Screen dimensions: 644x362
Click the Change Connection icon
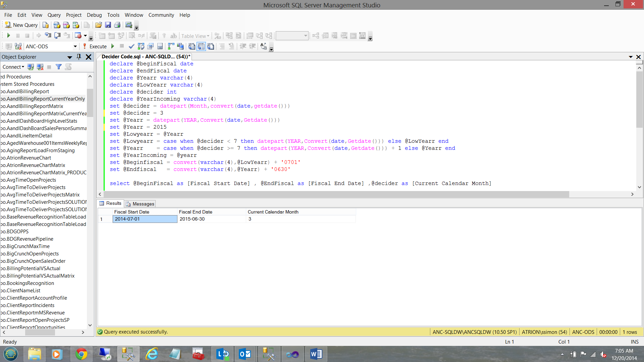[18, 47]
